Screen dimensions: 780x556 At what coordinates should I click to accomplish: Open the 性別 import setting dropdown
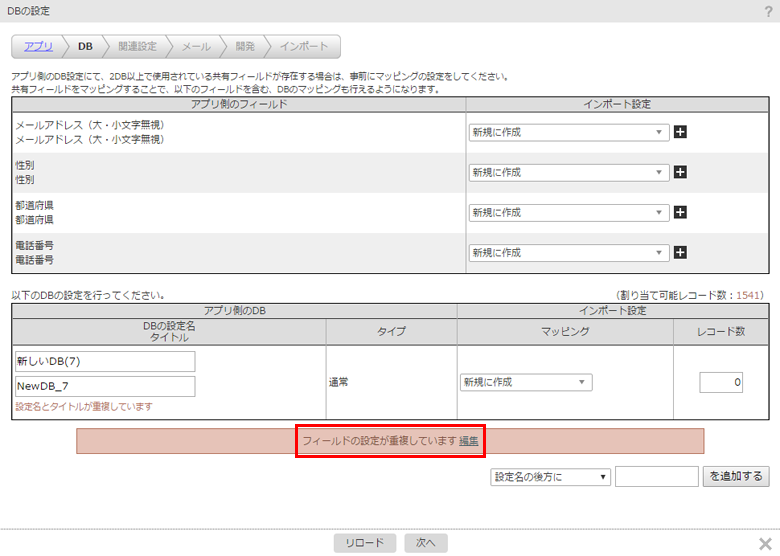pyautogui.click(x=569, y=173)
